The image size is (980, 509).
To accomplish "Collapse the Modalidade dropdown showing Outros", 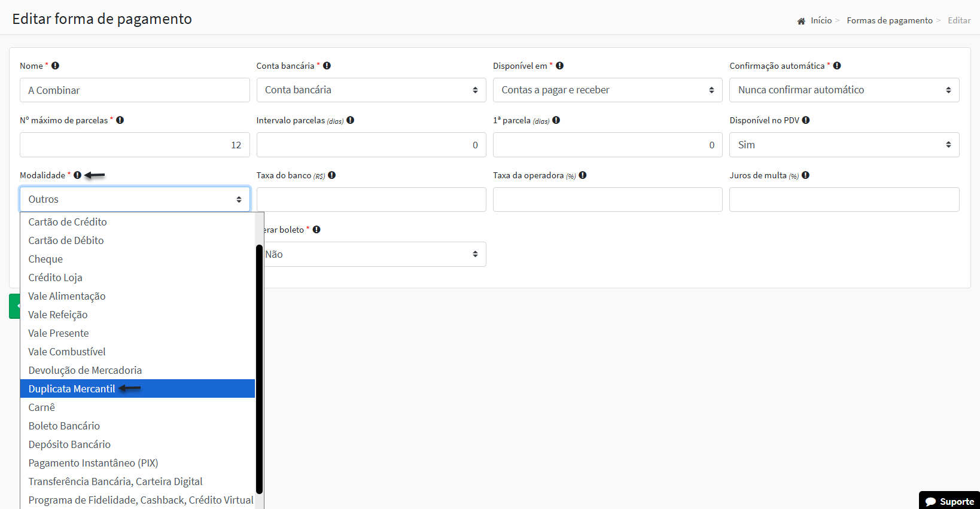I will 135,199.
